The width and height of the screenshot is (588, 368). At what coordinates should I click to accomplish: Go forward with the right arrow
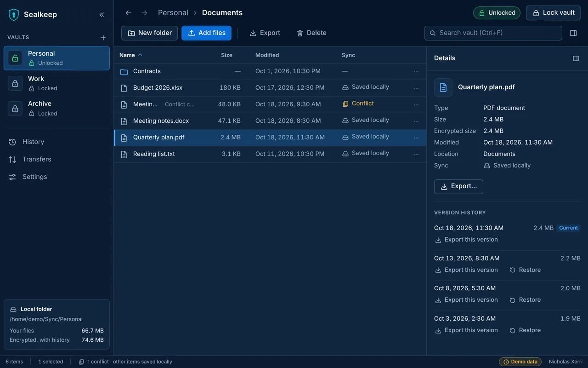pos(144,13)
